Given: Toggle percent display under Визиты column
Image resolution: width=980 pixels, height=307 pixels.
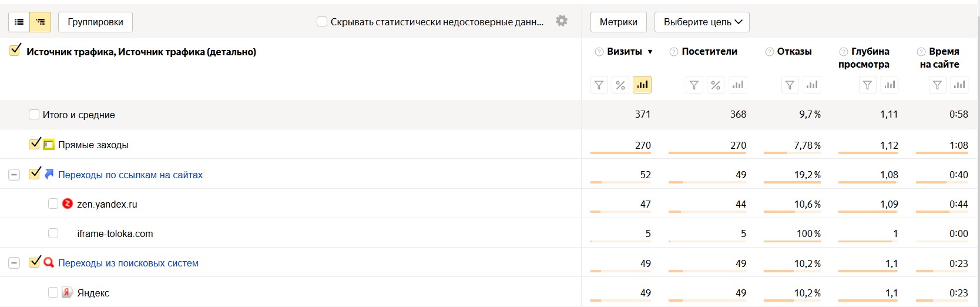Looking at the screenshot, I should coord(620,85).
